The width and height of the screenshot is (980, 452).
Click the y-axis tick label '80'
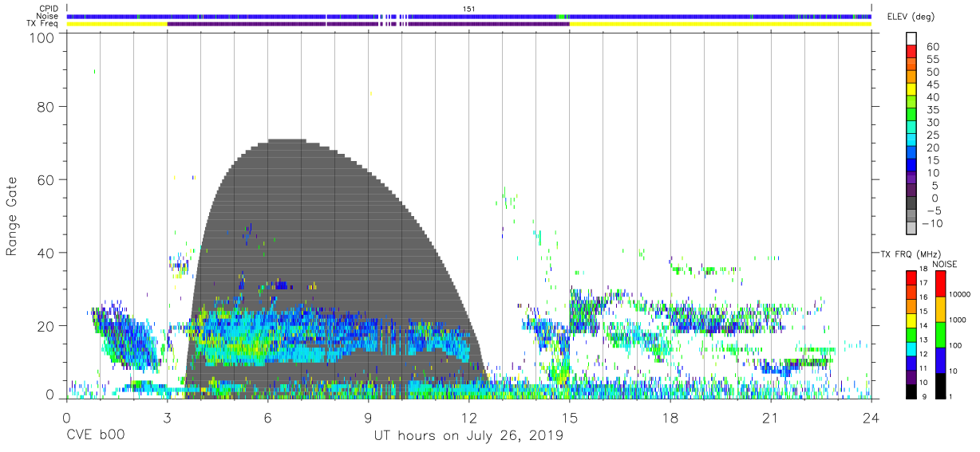pos(46,107)
